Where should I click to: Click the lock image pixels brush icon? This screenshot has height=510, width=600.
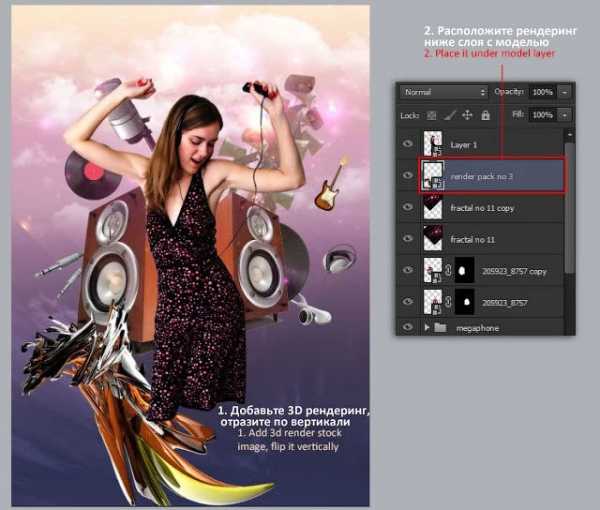point(450,115)
